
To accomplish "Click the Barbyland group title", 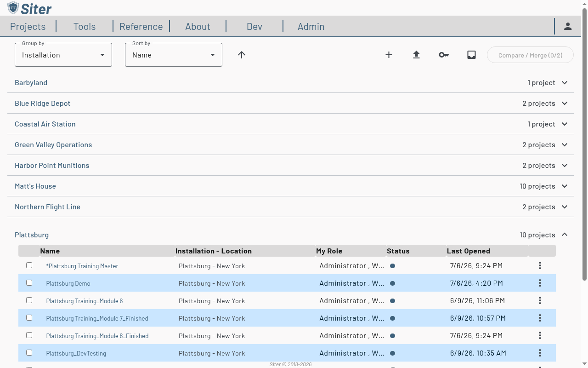I will pyautogui.click(x=31, y=83).
